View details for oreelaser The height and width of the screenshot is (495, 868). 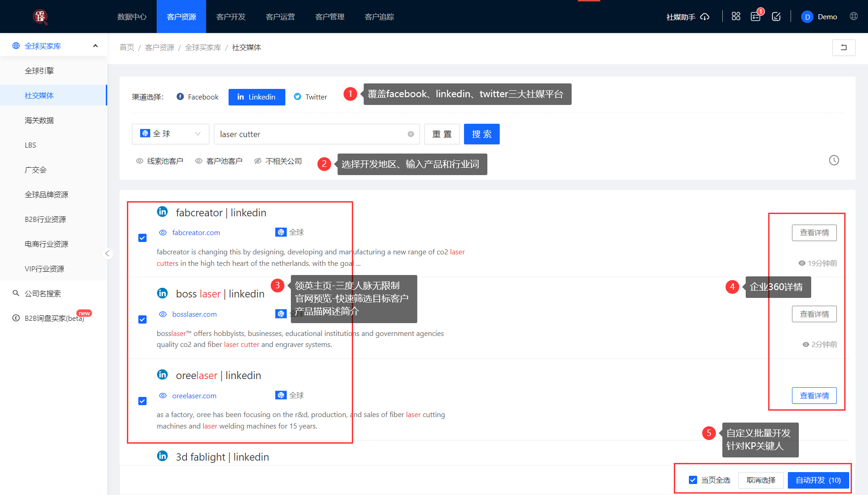click(x=814, y=396)
